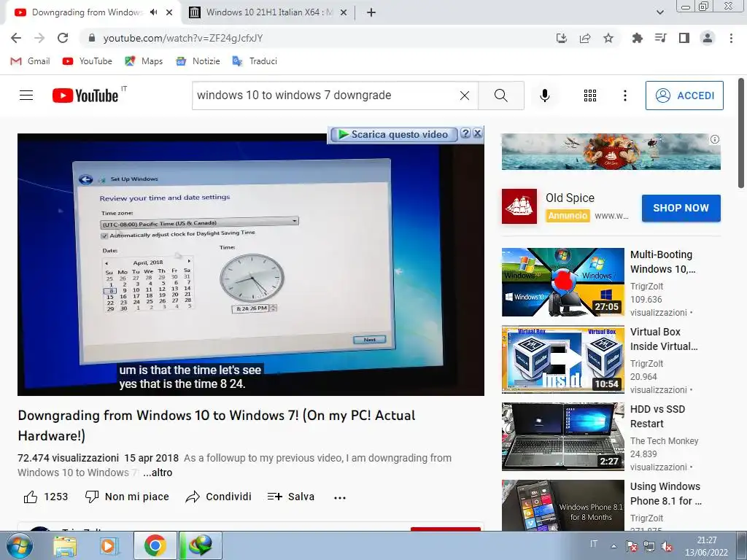The width and height of the screenshot is (747, 560).
Task: Open the YouTube bookmark
Action: [x=88, y=61]
